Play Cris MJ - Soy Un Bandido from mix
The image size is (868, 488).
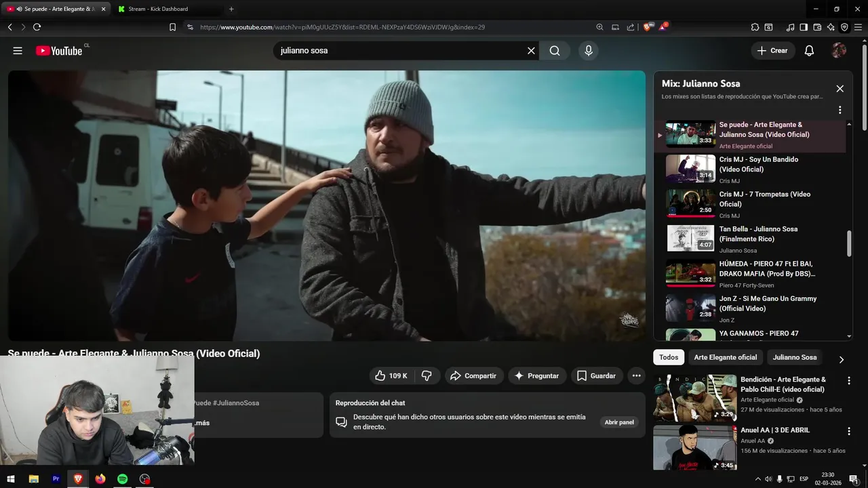(x=750, y=169)
